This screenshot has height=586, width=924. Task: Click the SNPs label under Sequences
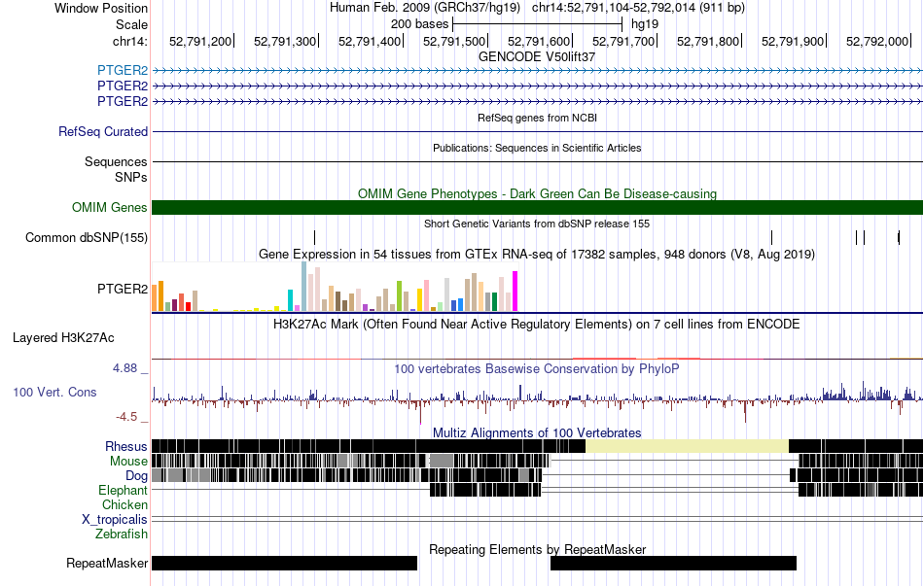tap(131, 177)
